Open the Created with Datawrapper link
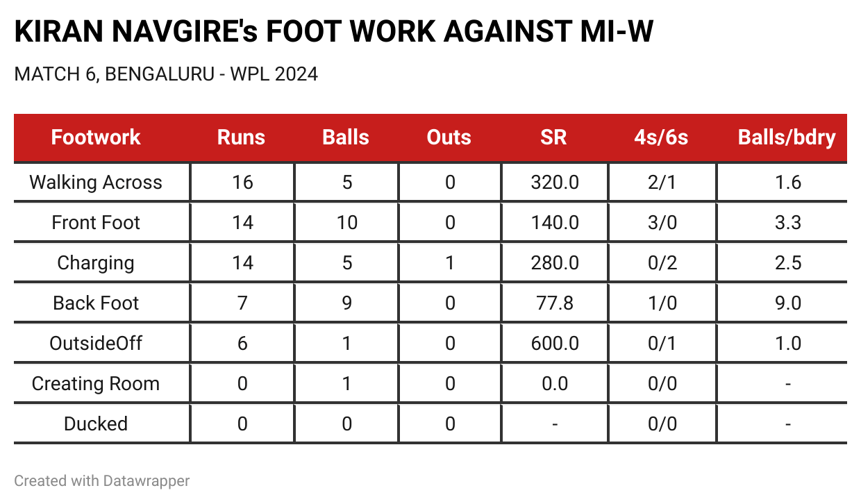Screen dimensions: 861x504 102,480
